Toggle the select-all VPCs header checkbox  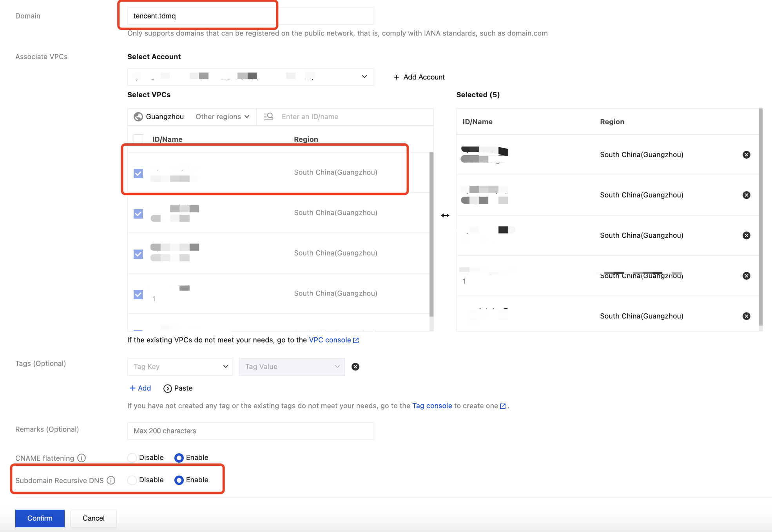[138, 139]
